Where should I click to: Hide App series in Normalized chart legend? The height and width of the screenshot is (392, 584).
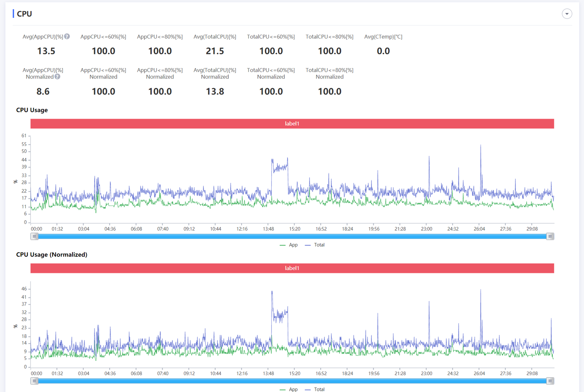pos(289,389)
